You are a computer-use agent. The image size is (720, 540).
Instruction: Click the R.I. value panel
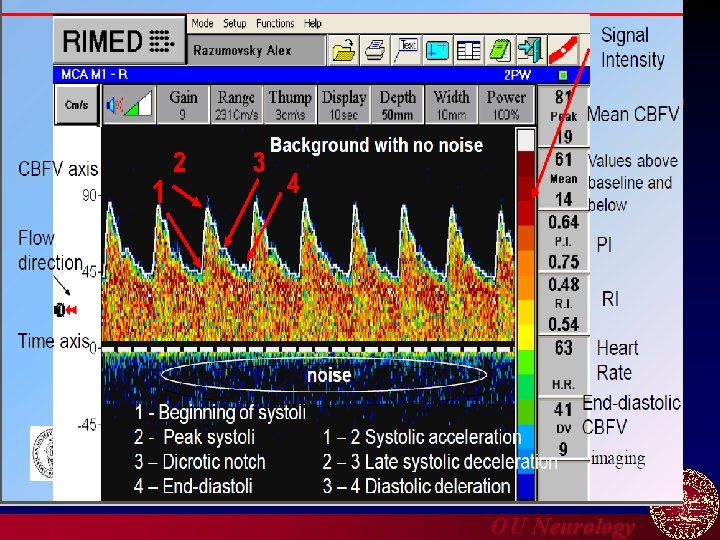pos(563,304)
